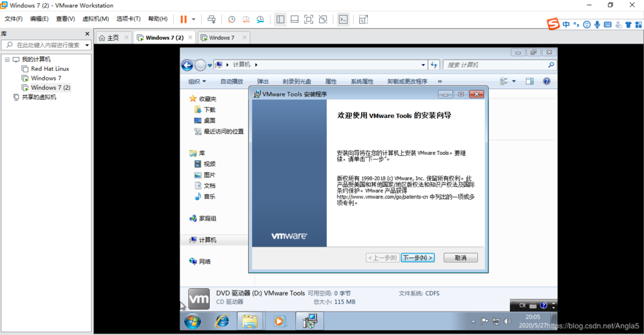This screenshot has height=335, width=644.
Task: Click 刻录到光盘 in the Explorer toolbar
Action: tap(297, 81)
